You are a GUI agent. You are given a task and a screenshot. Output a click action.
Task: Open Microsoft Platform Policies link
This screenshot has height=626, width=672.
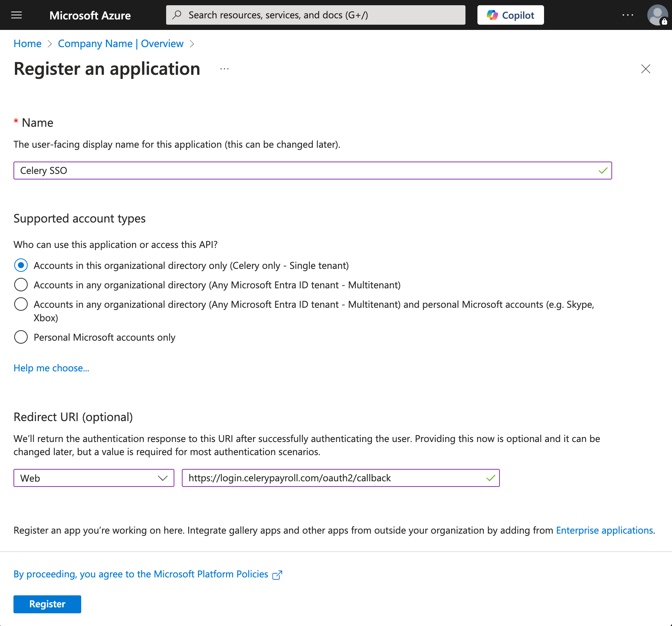click(x=141, y=574)
